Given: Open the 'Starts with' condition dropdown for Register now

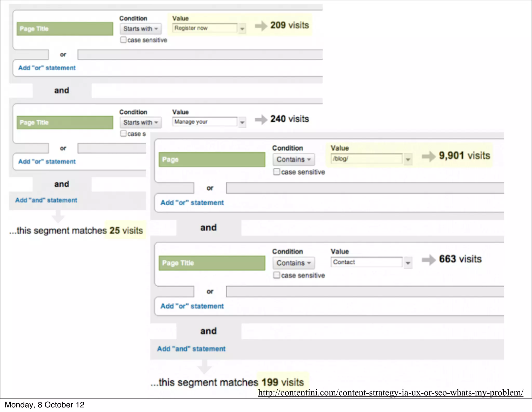Looking at the screenshot, I should point(141,29).
